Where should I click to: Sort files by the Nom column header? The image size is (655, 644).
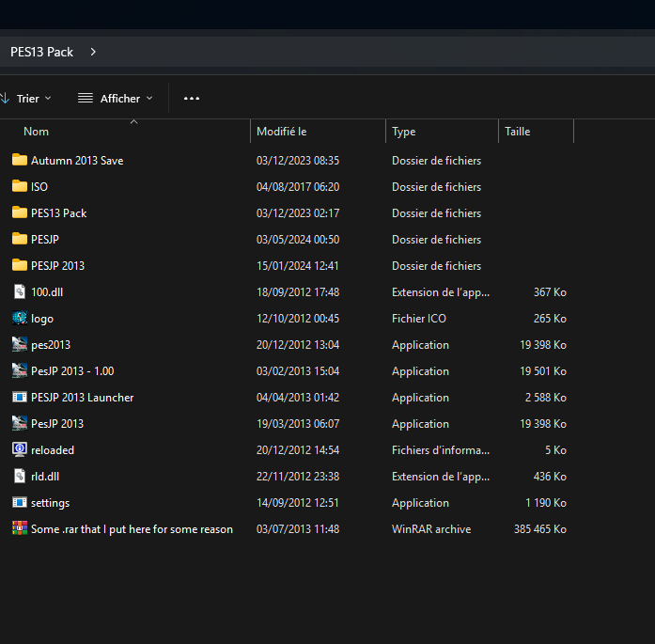[37, 132]
